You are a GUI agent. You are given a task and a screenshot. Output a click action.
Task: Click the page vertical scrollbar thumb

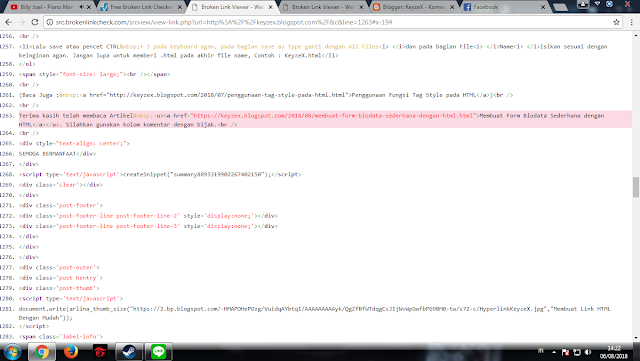[x=636, y=187]
